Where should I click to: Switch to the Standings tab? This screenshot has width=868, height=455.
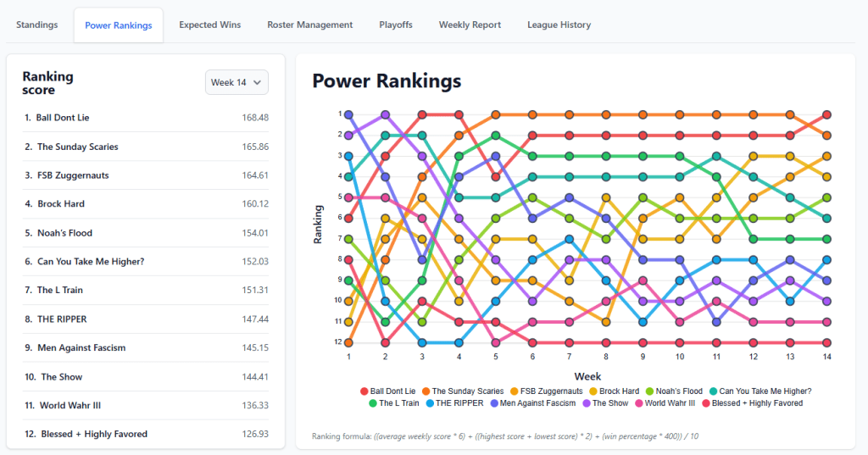pyautogui.click(x=36, y=25)
